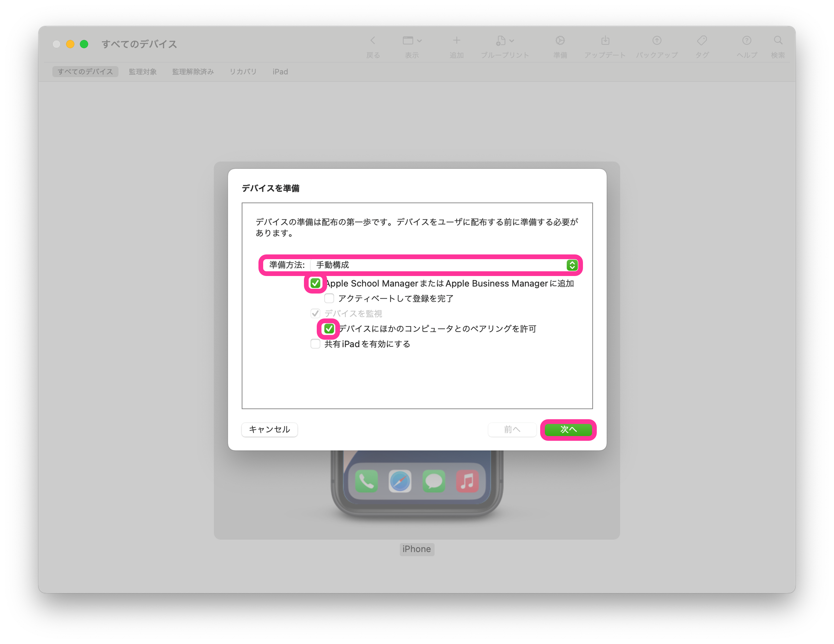Enable 共有 iPad を有効にする checkbox
This screenshot has width=834, height=644.
click(x=315, y=344)
